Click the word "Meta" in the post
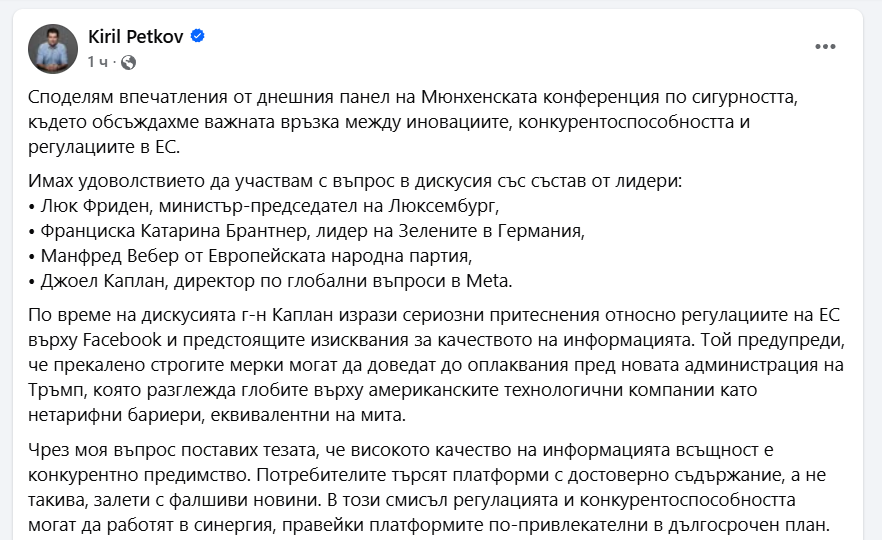This screenshot has width=882, height=540. pyautogui.click(x=492, y=280)
